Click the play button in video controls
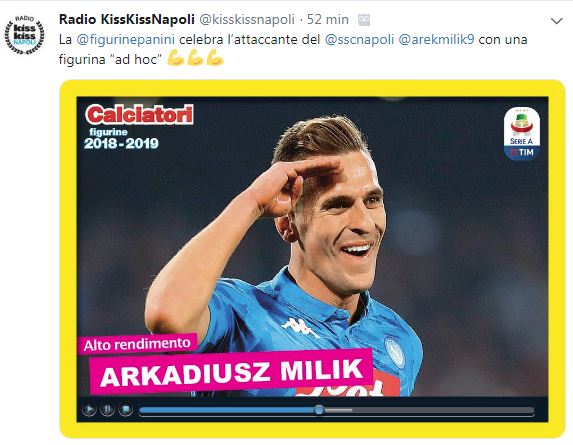Screen dimensions: 573x445 point(90,409)
